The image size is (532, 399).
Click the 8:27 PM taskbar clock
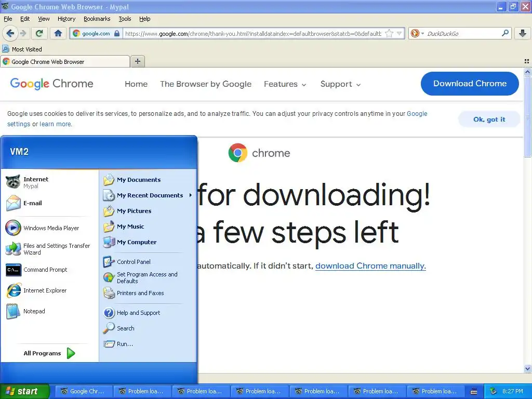[x=513, y=391]
